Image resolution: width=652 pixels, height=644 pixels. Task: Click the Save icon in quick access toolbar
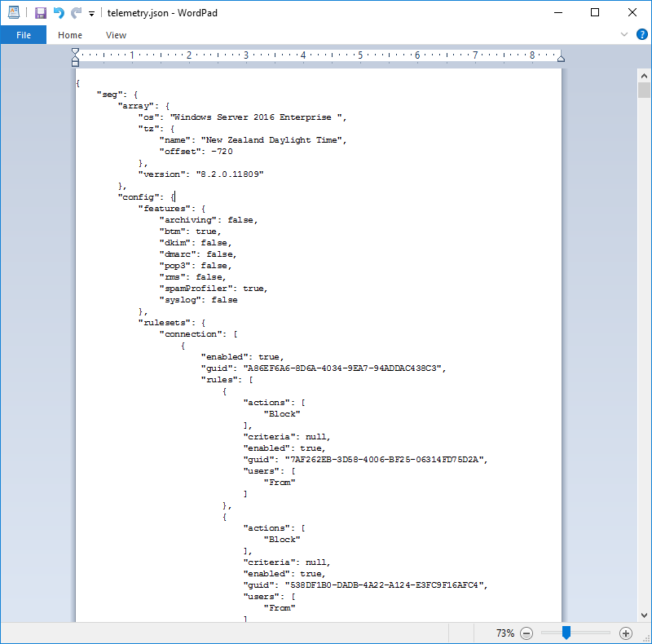point(41,13)
